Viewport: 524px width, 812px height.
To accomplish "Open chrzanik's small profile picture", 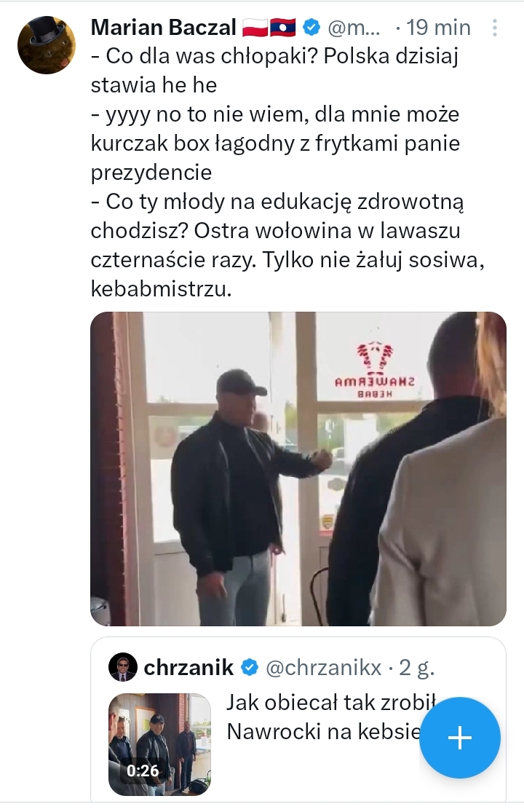I will point(122,667).
